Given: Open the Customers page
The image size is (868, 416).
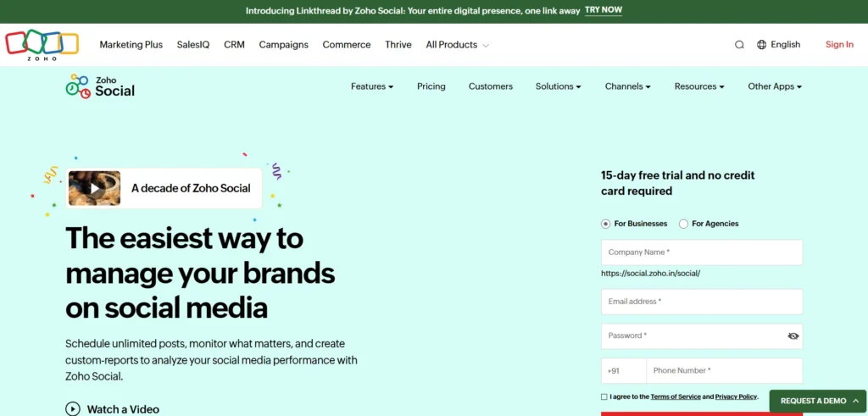Looking at the screenshot, I should pyautogui.click(x=491, y=86).
